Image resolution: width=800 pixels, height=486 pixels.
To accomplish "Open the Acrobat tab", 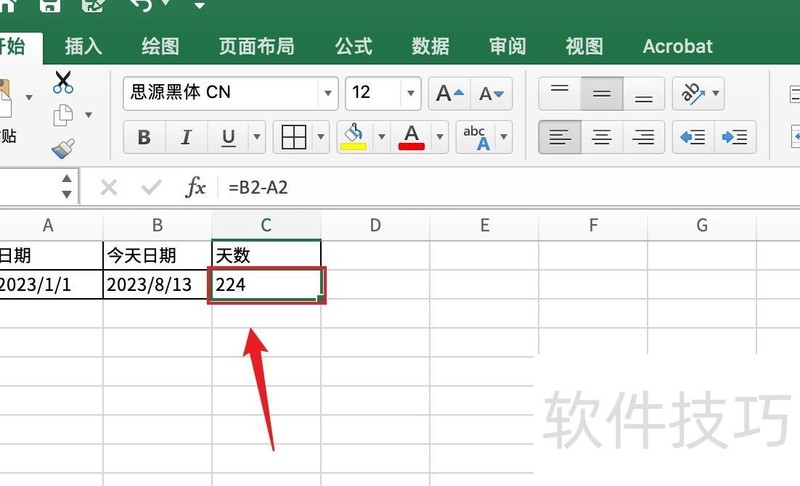I will point(678,46).
